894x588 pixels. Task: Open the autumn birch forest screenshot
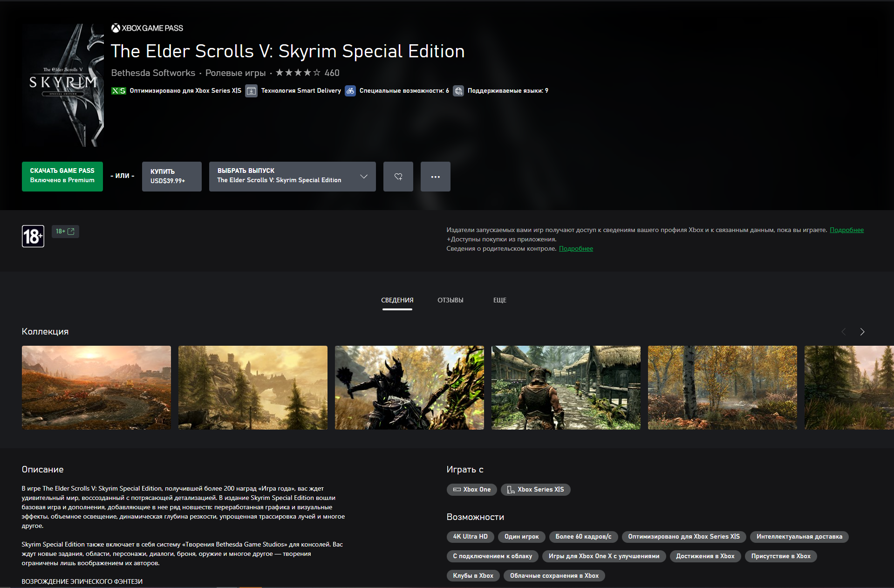point(723,388)
